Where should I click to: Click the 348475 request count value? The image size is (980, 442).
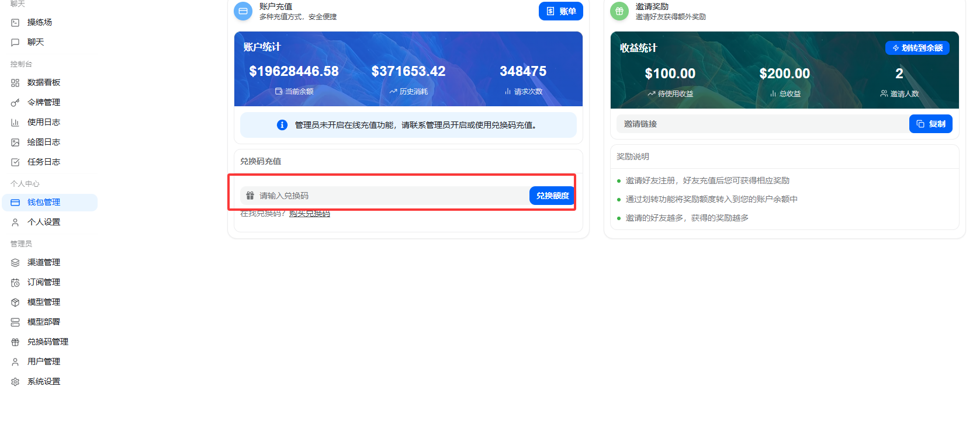pos(523,71)
